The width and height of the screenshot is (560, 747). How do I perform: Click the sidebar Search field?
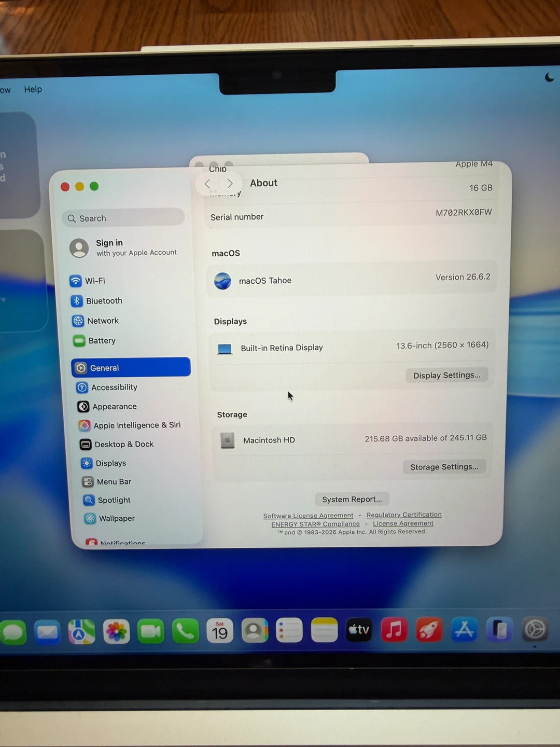click(123, 218)
